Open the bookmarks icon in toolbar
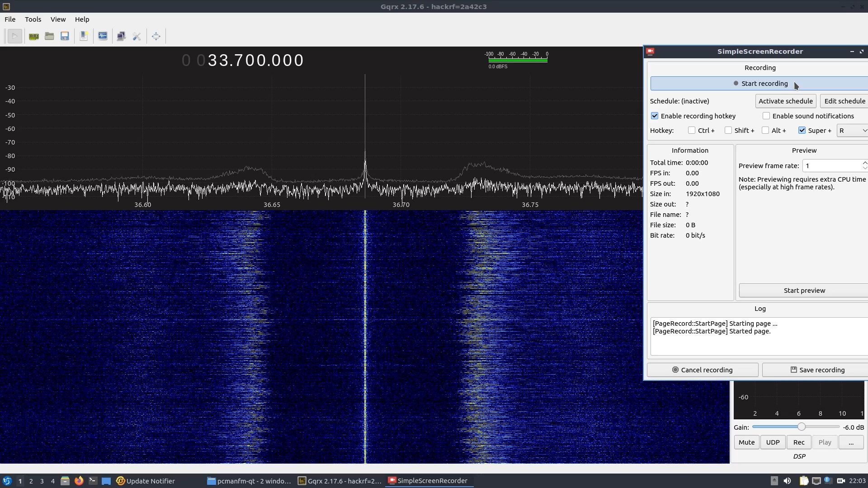868x488 pixels. (x=84, y=37)
